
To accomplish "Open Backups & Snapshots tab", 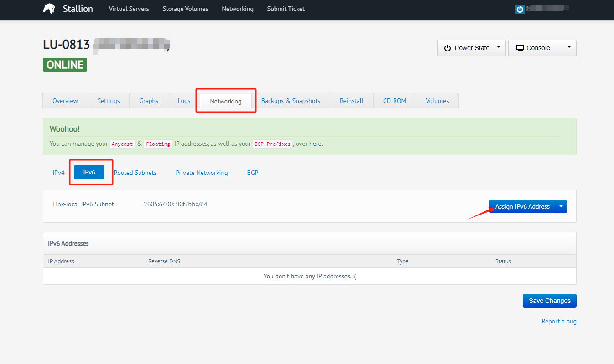I will pos(291,101).
